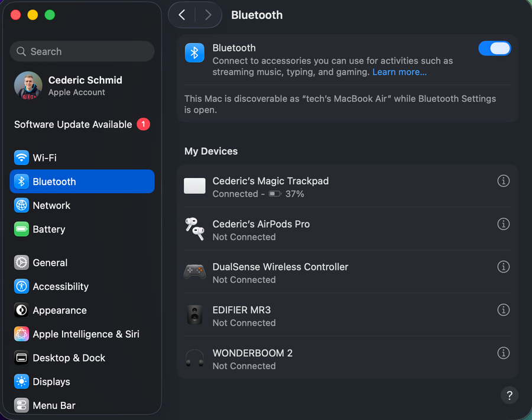Select WONDERBOOM 2 name text

tap(252, 353)
